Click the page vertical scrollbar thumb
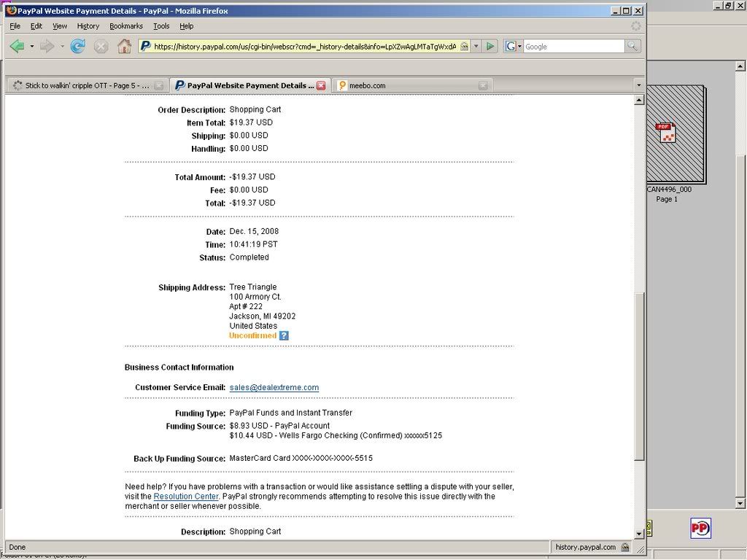Viewport: 747px width, 560px height. click(x=639, y=376)
